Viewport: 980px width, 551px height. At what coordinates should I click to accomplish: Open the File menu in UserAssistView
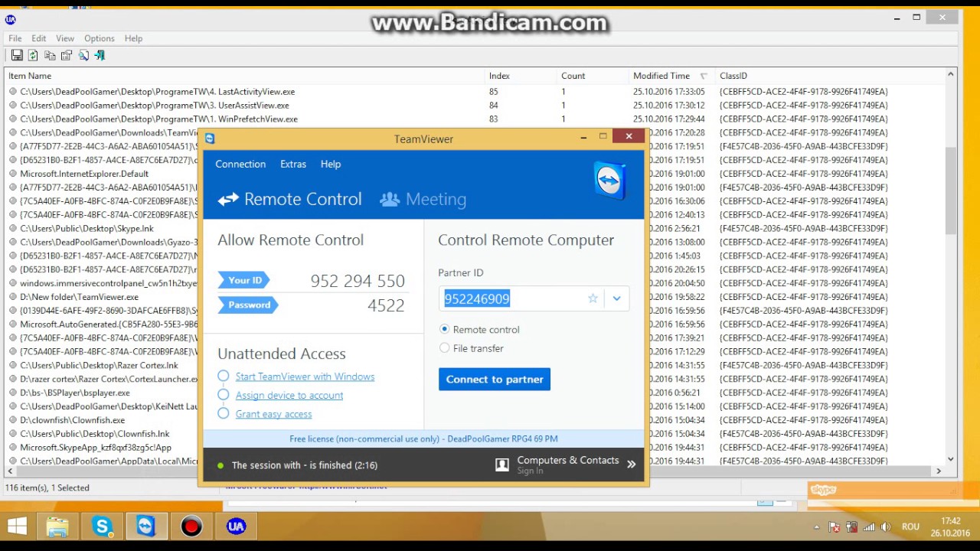pyautogui.click(x=15, y=38)
